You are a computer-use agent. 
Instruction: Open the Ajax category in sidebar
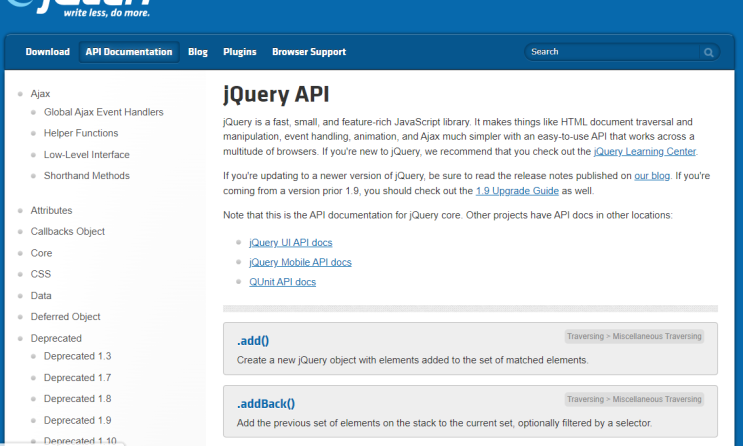click(x=40, y=94)
